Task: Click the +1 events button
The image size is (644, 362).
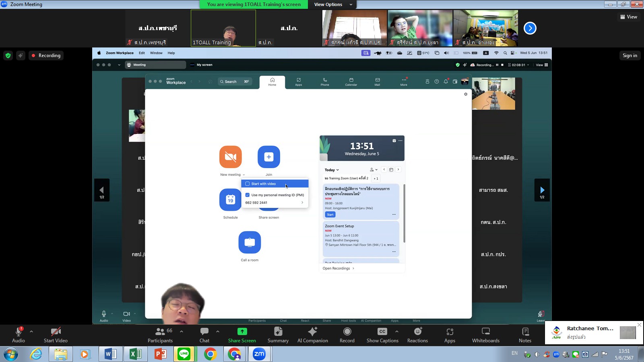Action: 376,178
